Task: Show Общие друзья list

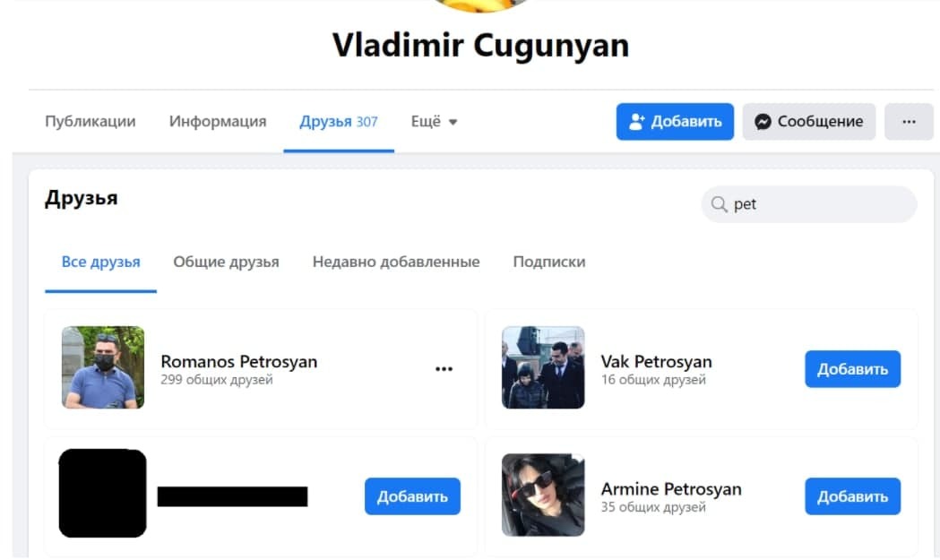Action: pos(226,262)
